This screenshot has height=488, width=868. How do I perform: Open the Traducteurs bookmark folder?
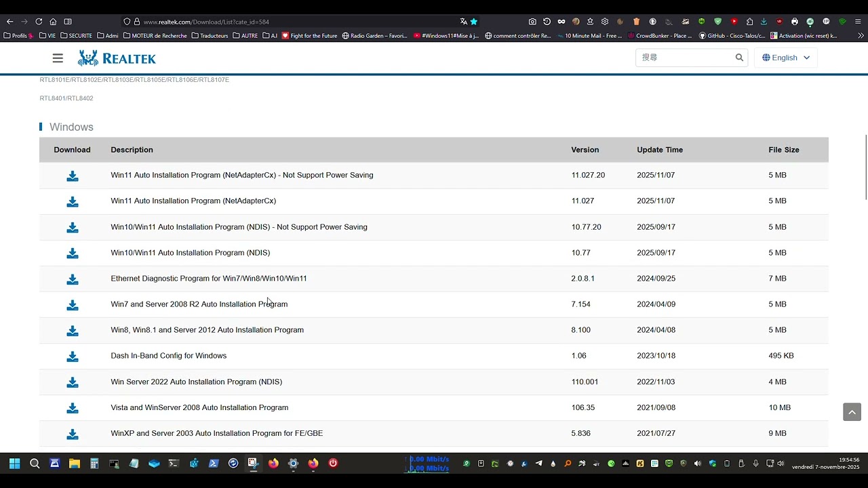point(210,36)
